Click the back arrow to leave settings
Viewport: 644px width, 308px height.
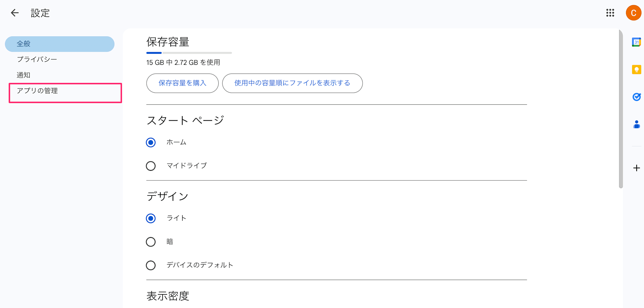tap(14, 13)
